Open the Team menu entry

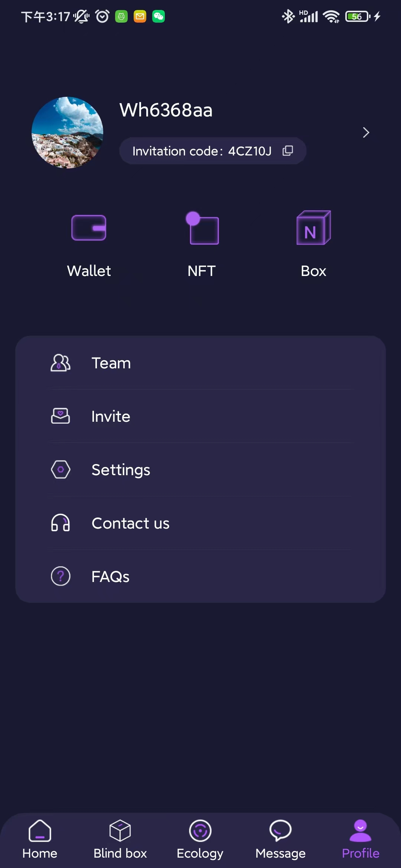click(200, 363)
